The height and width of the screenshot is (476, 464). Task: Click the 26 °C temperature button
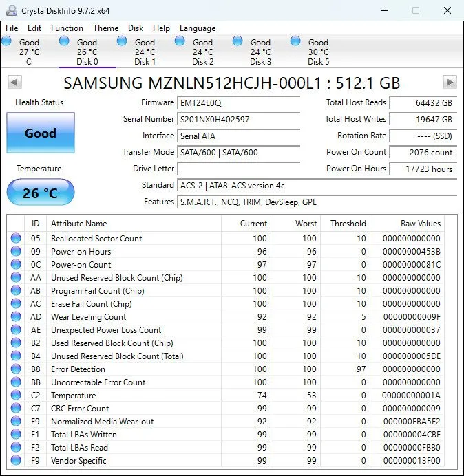pyautogui.click(x=41, y=192)
